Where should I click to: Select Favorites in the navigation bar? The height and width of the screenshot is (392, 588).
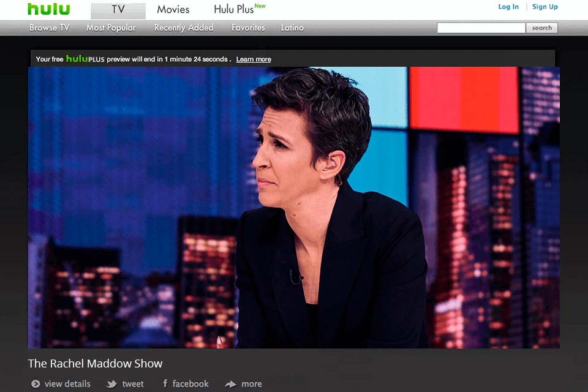pos(248,28)
